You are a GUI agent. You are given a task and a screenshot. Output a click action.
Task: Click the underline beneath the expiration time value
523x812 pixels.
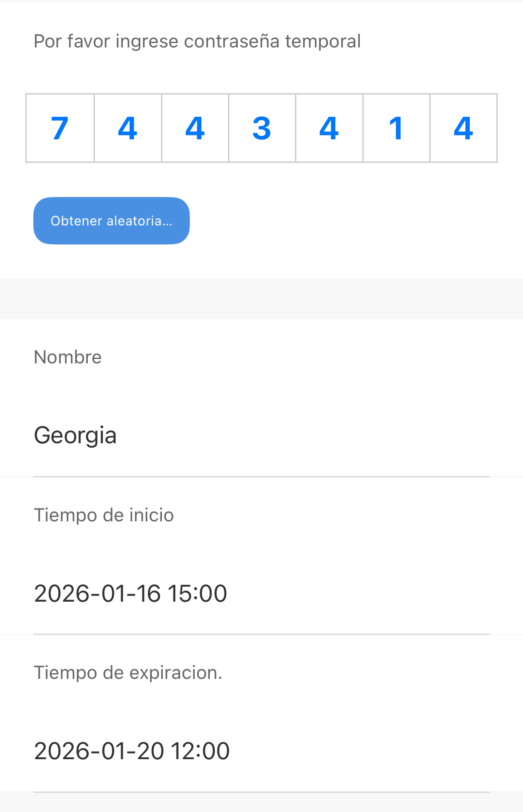(261, 792)
